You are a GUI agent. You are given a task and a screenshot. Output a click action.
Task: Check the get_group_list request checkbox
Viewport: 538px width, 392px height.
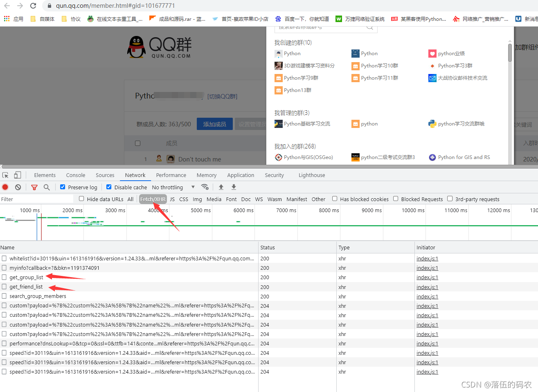point(4,277)
